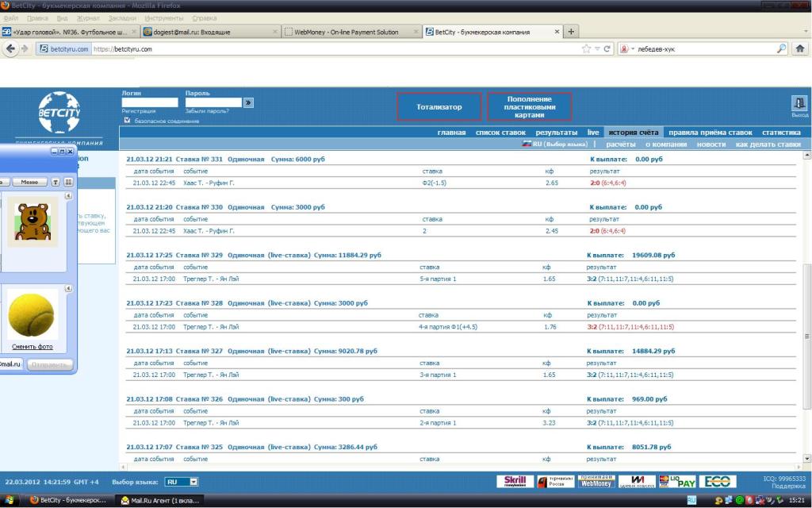Toggle the secure connection checkbox
The width and height of the screenshot is (812, 508).
[127, 121]
